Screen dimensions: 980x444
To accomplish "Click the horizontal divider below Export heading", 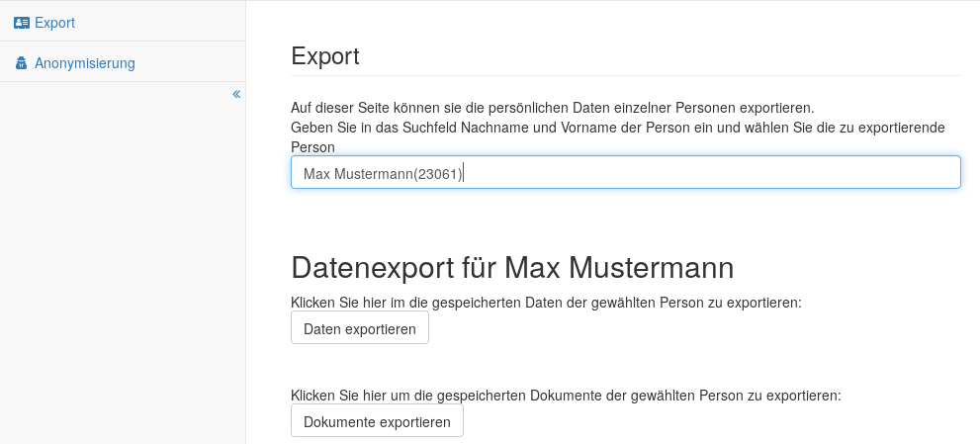I will [625, 76].
